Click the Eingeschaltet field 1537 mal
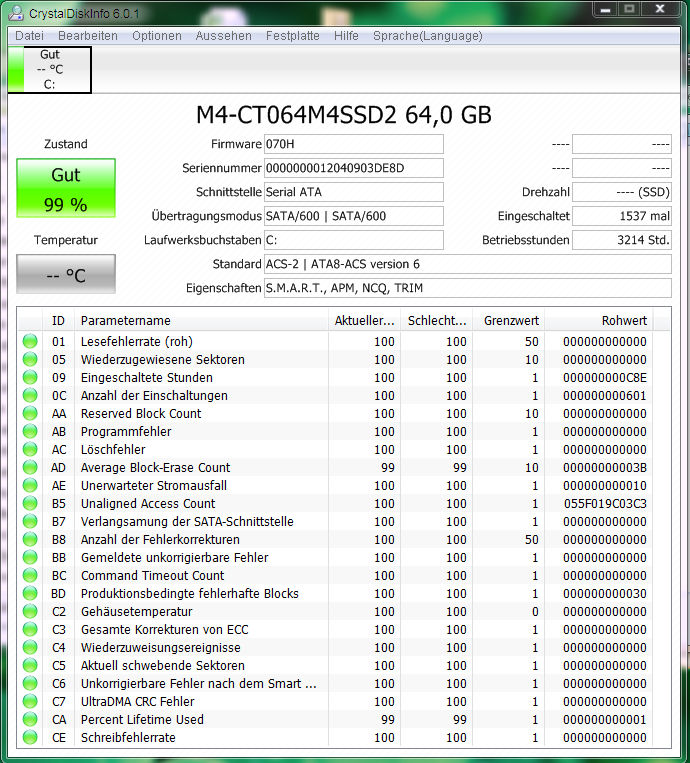 tap(622, 216)
